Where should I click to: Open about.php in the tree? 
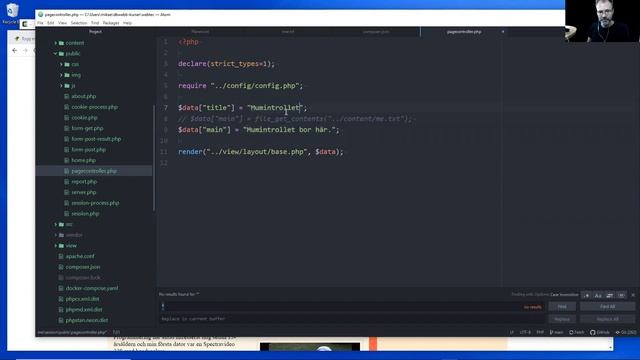click(x=84, y=96)
